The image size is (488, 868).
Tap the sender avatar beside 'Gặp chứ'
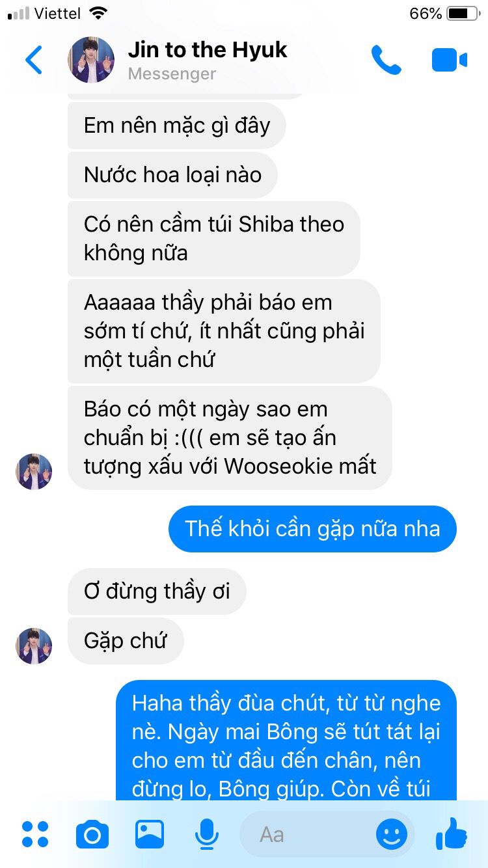pos(34,645)
